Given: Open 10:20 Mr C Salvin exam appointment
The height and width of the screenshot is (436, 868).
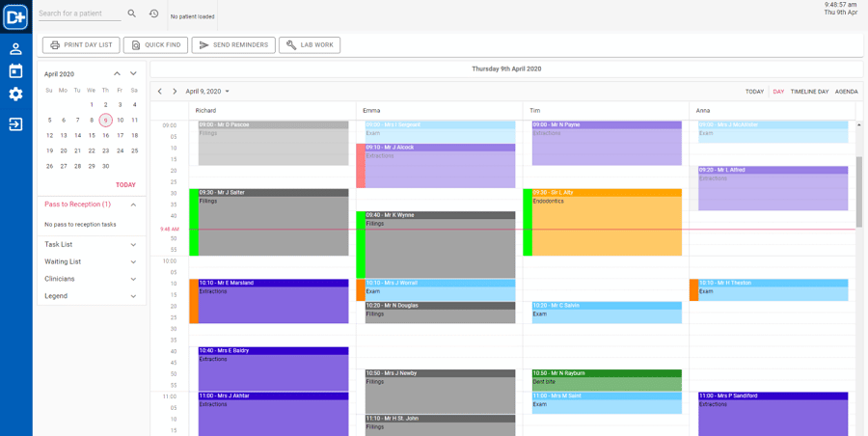Looking at the screenshot, I should pos(607,313).
